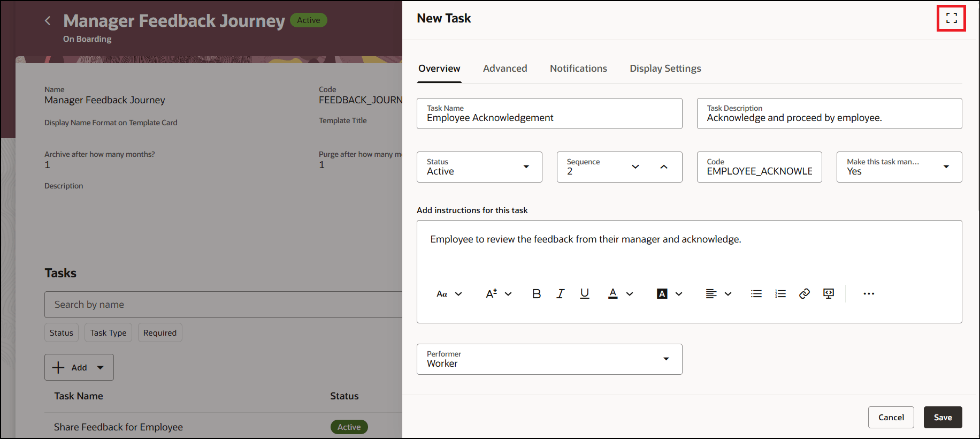980x439 pixels.
Task: Open the Make this task mandatory dropdown
Action: (x=899, y=167)
